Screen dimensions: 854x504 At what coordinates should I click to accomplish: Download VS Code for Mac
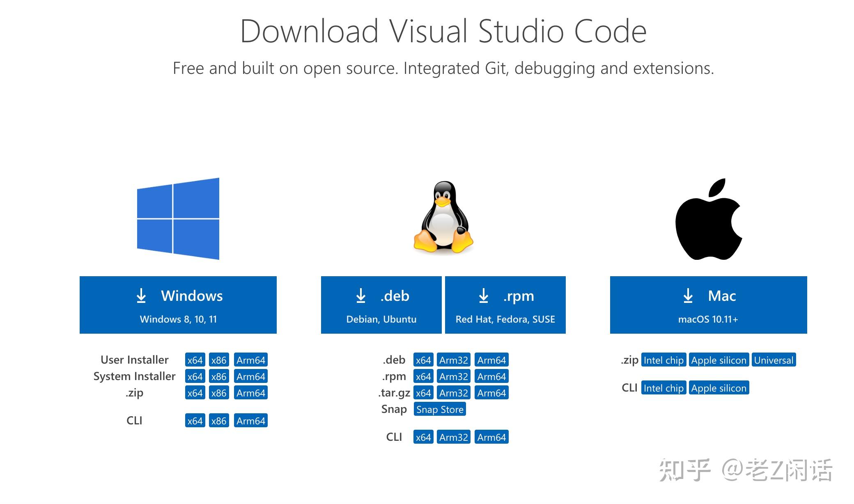[x=709, y=305]
